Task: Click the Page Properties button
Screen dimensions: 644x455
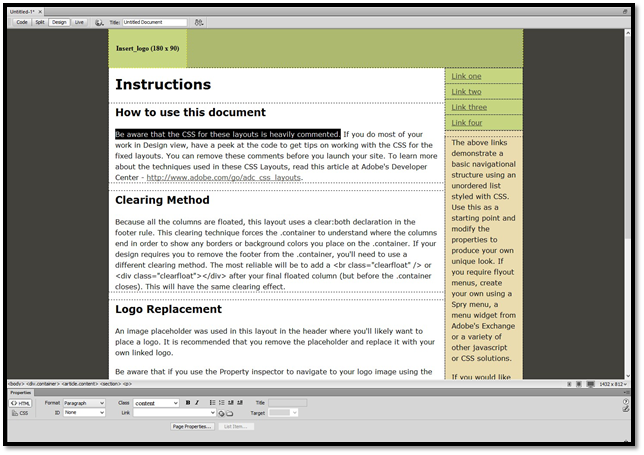Action: (192, 427)
